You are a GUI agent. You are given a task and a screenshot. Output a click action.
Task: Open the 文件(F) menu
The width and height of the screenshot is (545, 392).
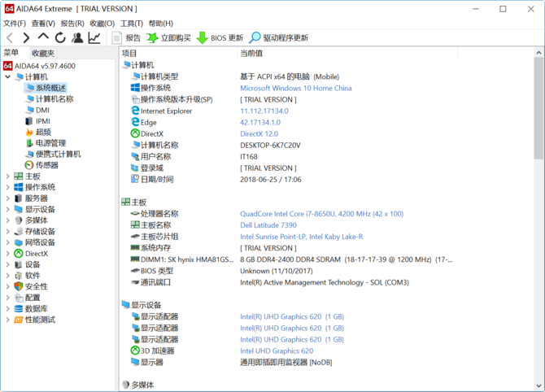point(15,24)
